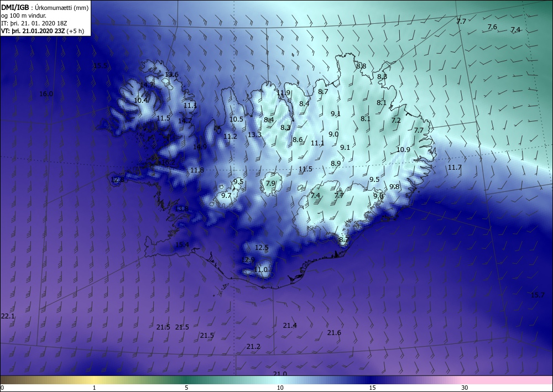
Task: Click the map value 21.2
Action: (253, 347)
